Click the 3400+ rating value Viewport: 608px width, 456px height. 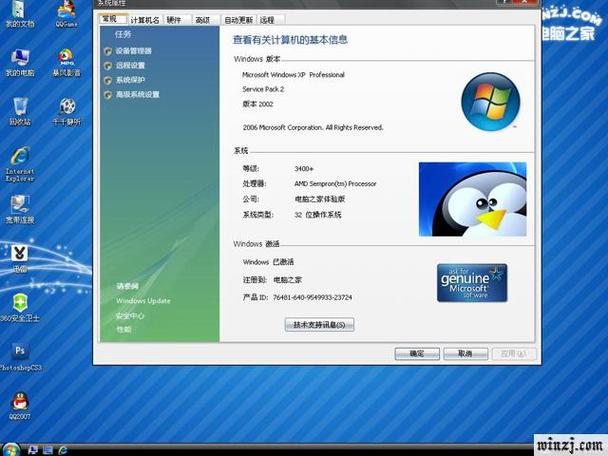[304, 169]
